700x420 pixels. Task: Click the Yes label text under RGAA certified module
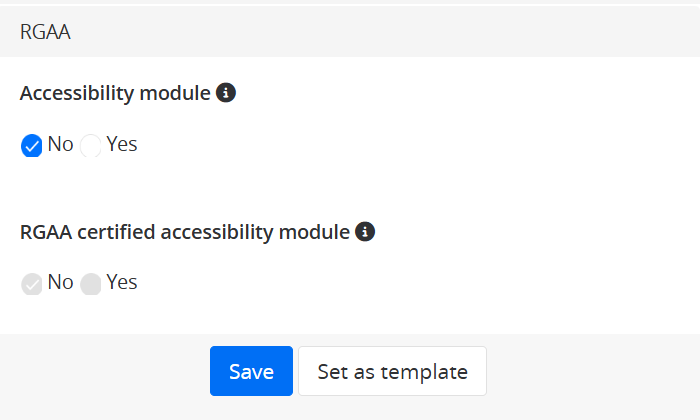[x=122, y=282]
